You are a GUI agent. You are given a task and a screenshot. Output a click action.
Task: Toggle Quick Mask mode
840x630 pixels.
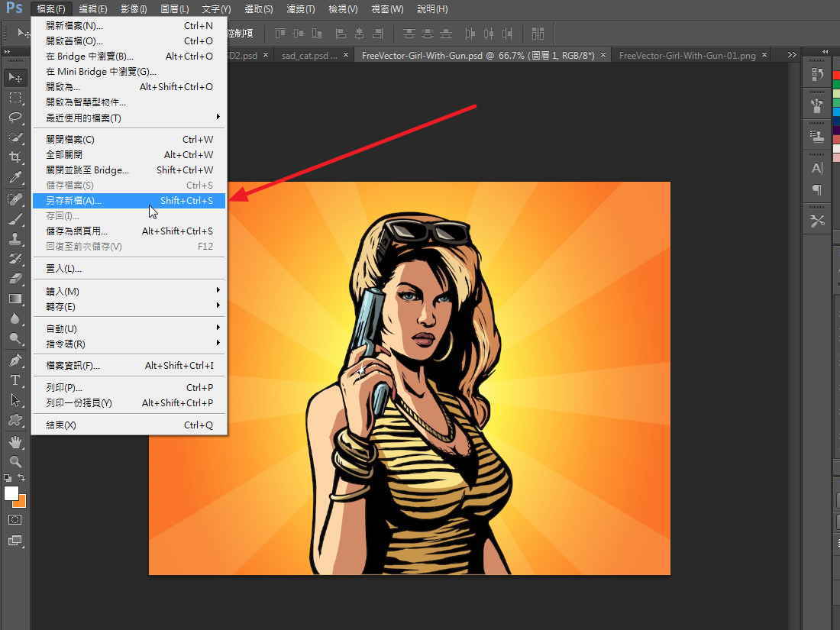pos(15,519)
